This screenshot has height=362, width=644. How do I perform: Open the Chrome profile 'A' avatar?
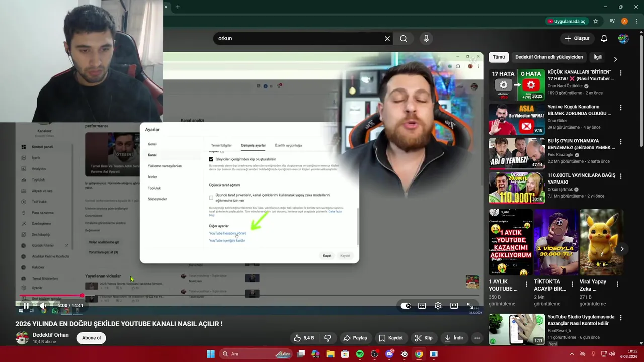(x=624, y=21)
